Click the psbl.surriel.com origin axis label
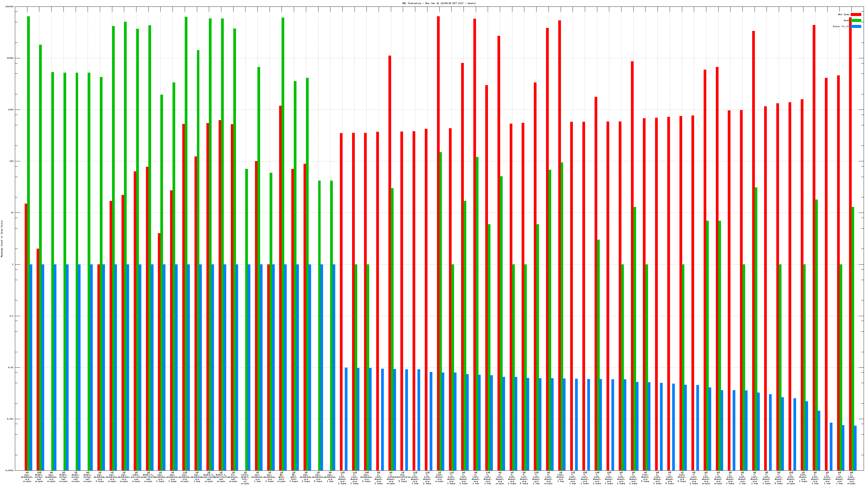This screenshot has width=868, height=488. (136, 477)
